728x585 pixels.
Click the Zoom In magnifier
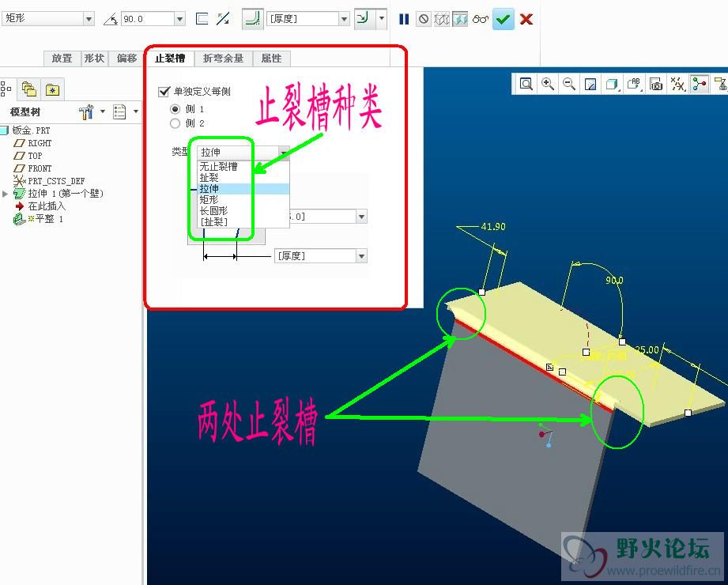[548, 84]
